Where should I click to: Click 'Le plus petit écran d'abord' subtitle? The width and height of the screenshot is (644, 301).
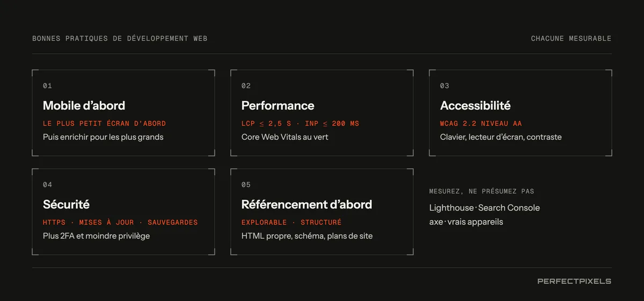[104, 124]
